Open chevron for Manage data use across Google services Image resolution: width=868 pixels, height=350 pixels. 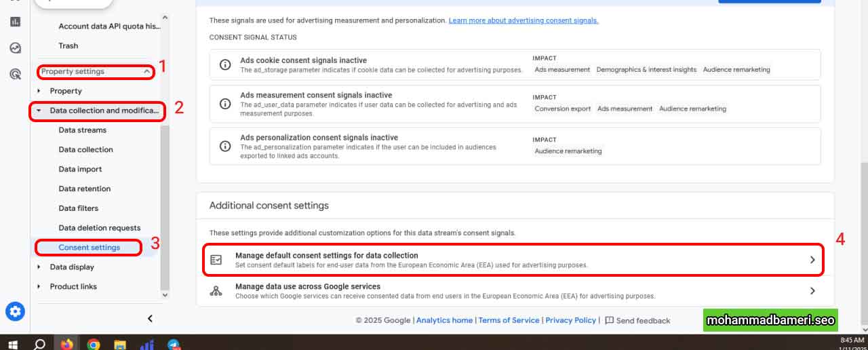pyautogui.click(x=812, y=291)
